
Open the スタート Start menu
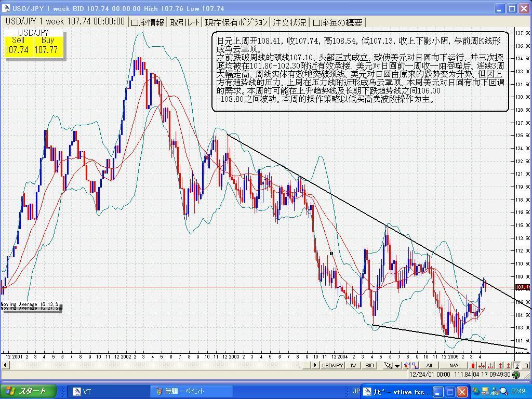click(28, 392)
